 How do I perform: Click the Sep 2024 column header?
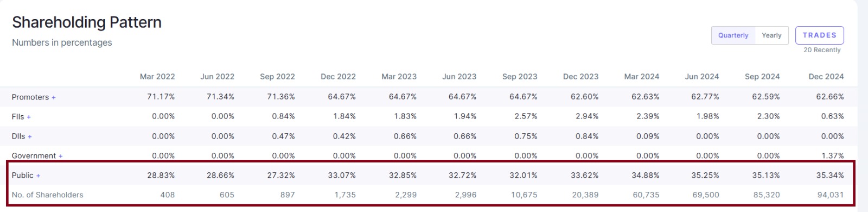(x=762, y=77)
